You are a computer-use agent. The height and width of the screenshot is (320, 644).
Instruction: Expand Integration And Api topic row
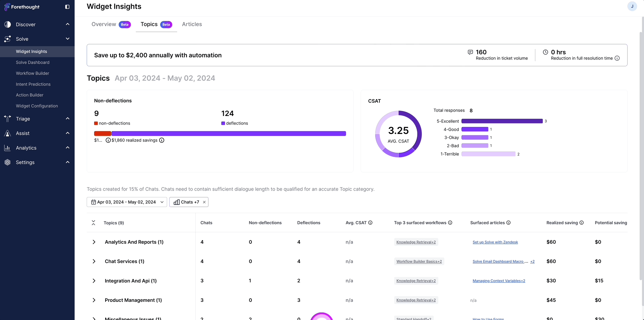tap(94, 281)
